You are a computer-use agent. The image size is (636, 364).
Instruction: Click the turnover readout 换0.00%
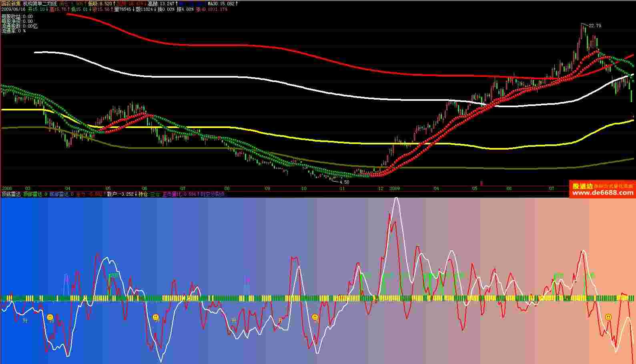click(x=166, y=9)
